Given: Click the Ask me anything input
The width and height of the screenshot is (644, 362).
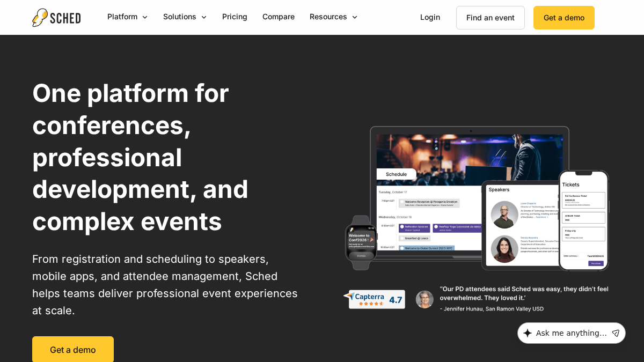Looking at the screenshot, I should [571, 333].
